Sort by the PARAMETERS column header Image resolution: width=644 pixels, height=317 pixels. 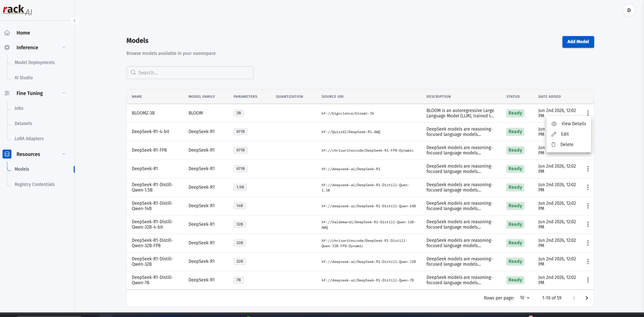coord(246,97)
